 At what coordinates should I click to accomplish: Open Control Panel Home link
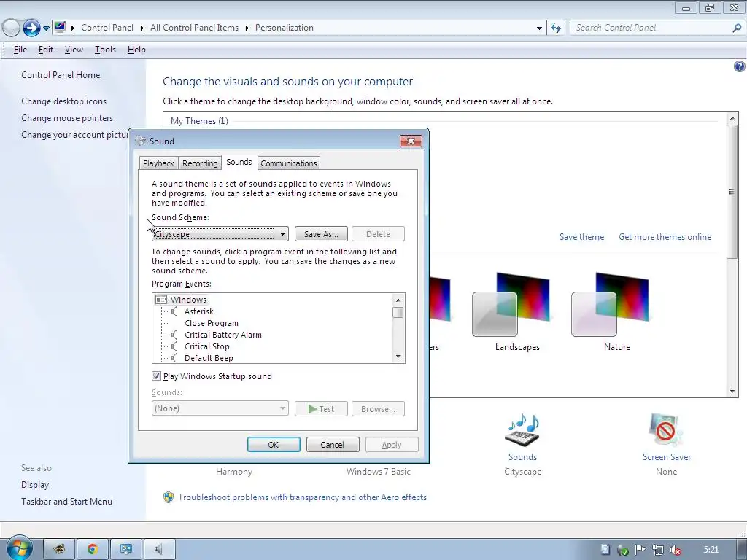pyautogui.click(x=61, y=75)
